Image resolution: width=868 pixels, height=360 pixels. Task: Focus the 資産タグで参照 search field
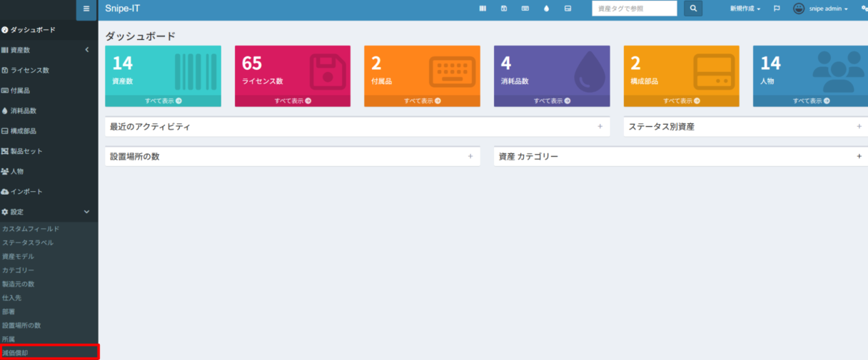[634, 9]
